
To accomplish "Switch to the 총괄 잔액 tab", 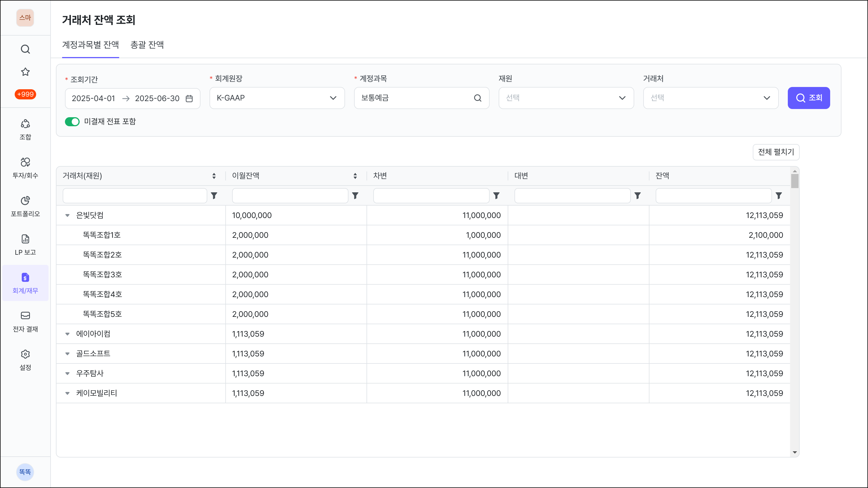I will click(x=147, y=45).
